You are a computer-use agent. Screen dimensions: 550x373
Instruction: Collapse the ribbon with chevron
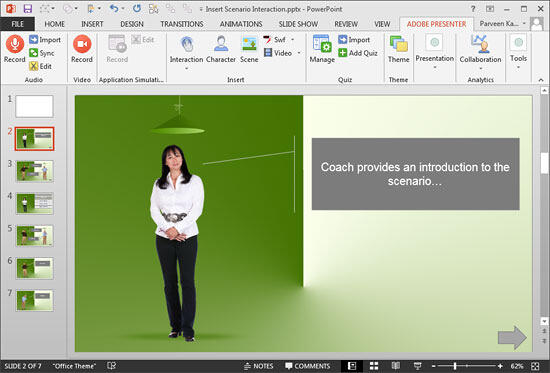(x=541, y=80)
